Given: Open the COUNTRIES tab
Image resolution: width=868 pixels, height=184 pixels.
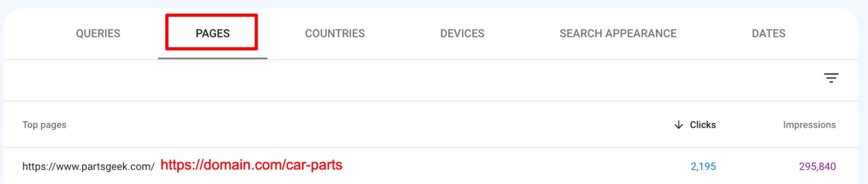Looking at the screenshot, I should 335,33.
